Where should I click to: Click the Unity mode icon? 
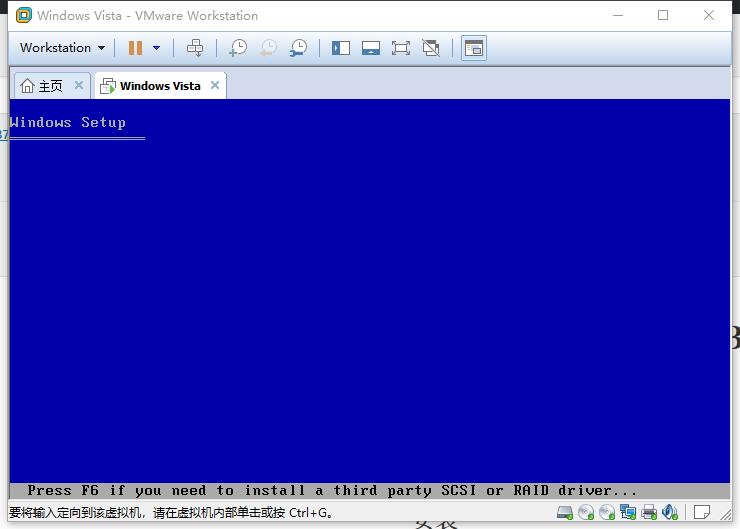click(x=431, y=48)
